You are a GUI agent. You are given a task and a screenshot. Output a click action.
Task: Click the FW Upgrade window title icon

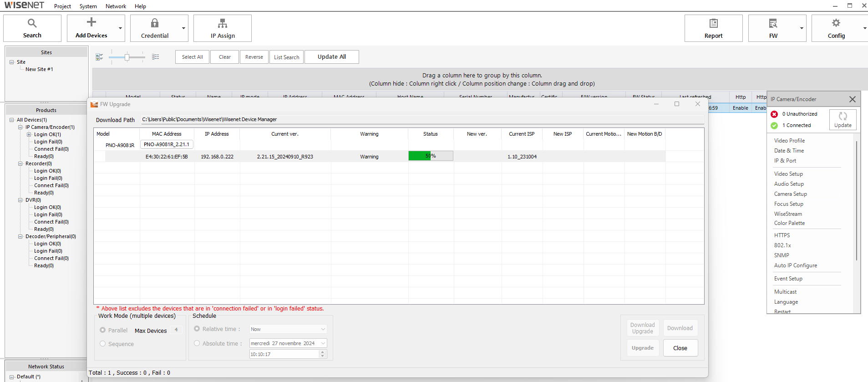pyautogui.click(x=94, y=104)
